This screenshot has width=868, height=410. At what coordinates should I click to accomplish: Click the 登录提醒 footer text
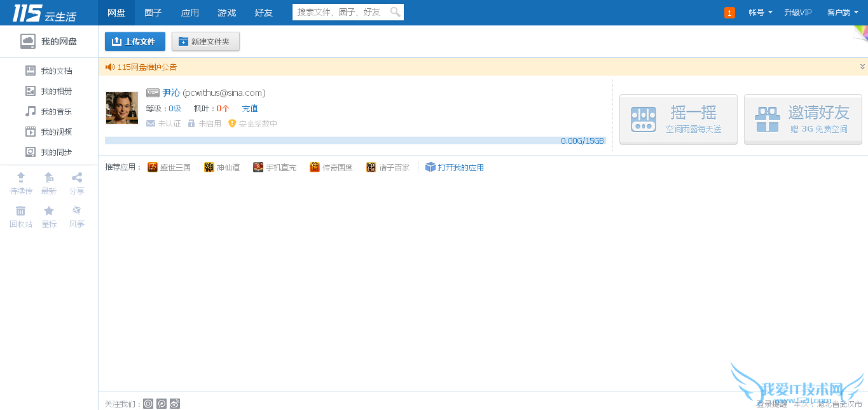(x=771, y=404)
